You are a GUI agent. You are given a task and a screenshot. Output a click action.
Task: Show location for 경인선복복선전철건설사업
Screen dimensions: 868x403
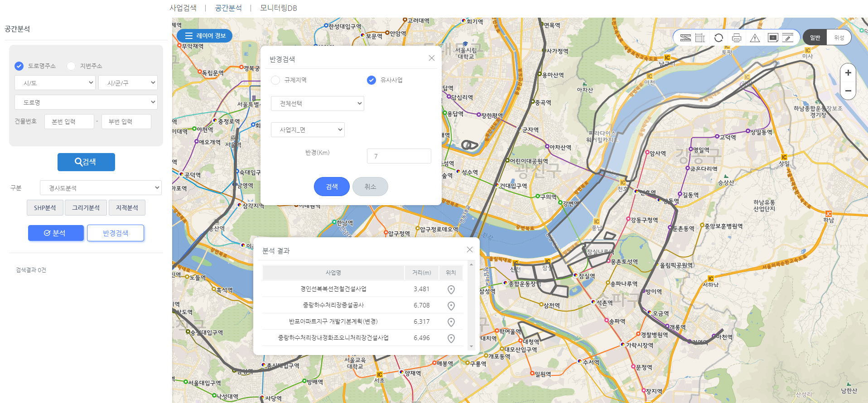(x=451, y=289)
